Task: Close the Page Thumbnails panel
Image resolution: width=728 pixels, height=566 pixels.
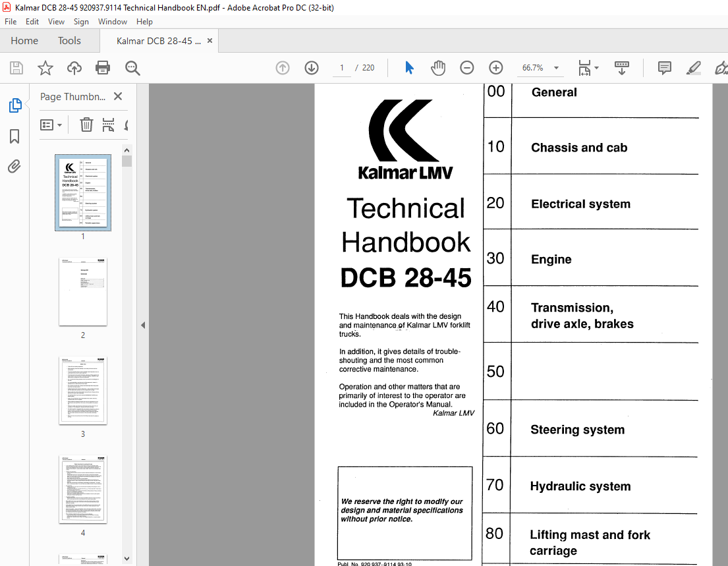Action: [x=118, y=96]
